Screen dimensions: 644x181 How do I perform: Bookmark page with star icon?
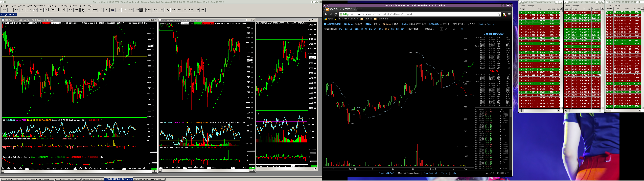point(498,14)
